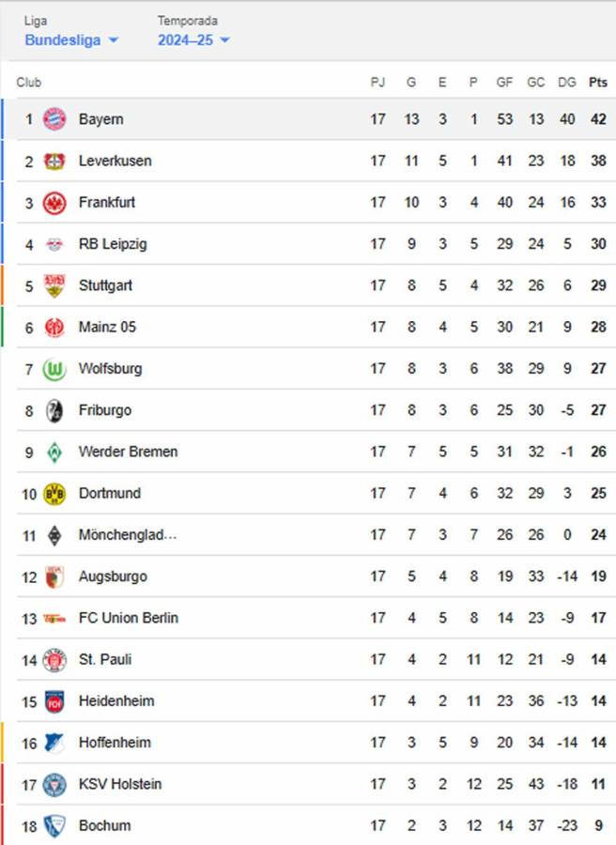
Task: Click the Frankfurt eagle crest
Action: (x=54, y=202)
